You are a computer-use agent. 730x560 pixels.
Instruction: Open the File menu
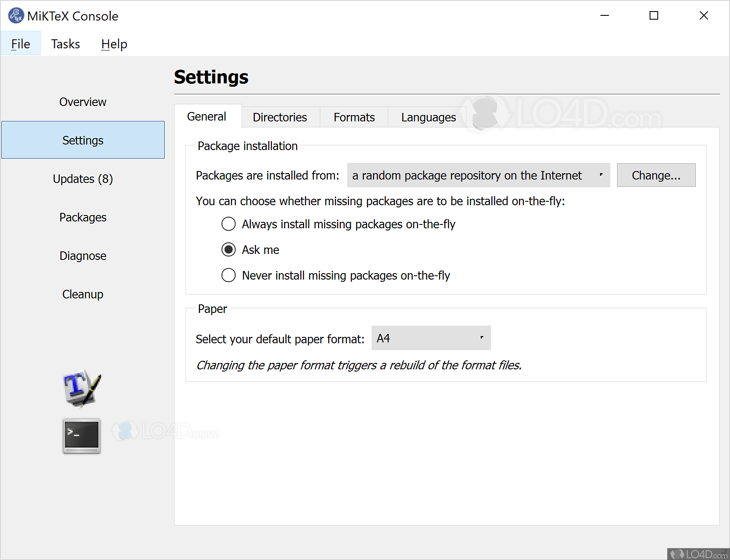[21, 44]
